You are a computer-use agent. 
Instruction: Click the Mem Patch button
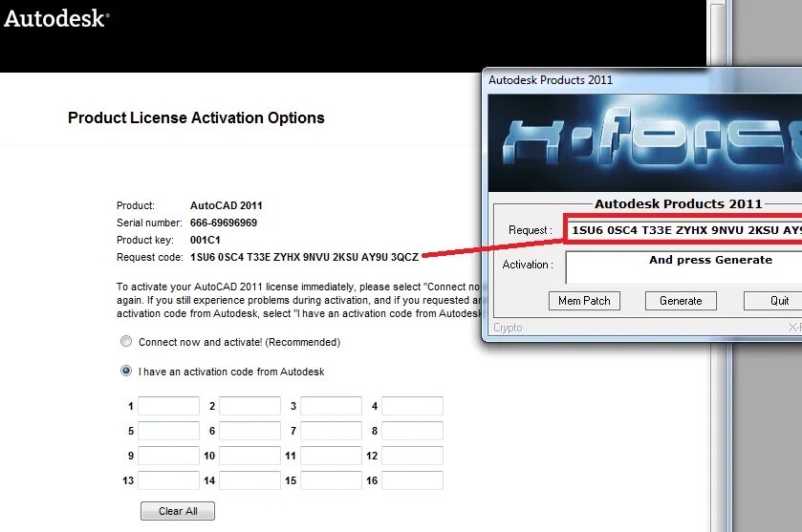[x=584, y=301]
